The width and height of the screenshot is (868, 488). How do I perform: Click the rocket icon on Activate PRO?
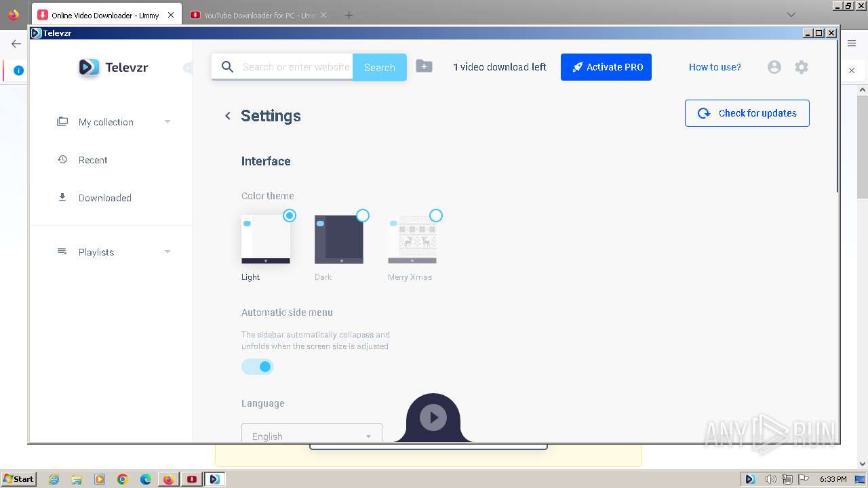coord(577,67)
